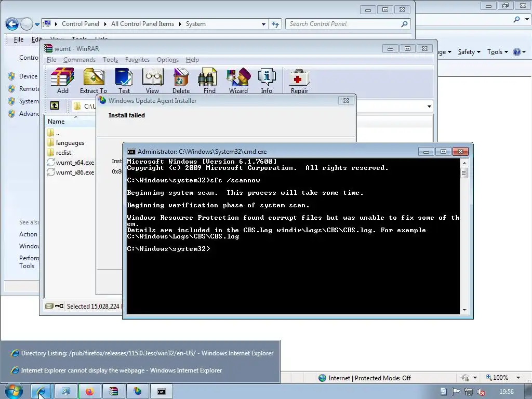Open WinRAR Help menu
Screen dimensions: 532x399
pos(192,60)
